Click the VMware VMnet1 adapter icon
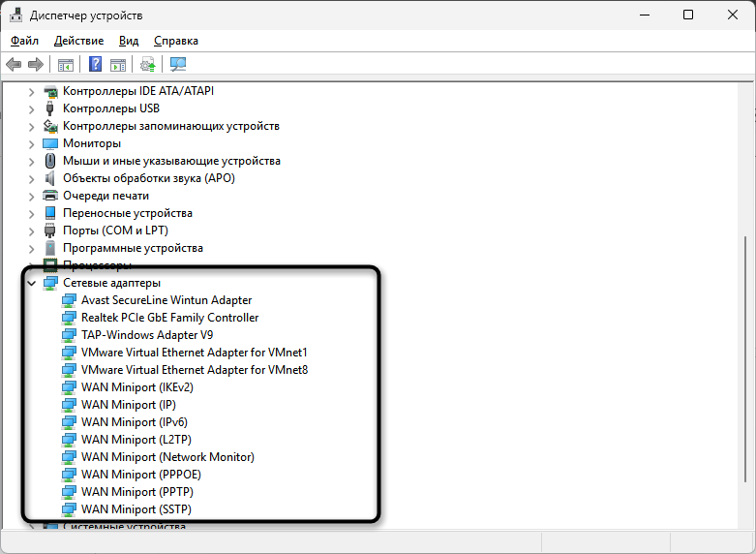 (69, 353)
